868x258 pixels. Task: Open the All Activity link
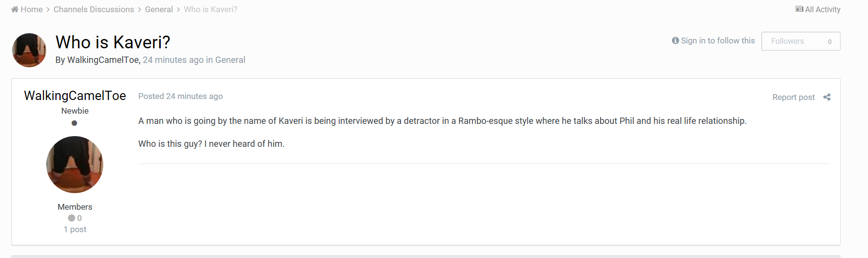[818, 9]
